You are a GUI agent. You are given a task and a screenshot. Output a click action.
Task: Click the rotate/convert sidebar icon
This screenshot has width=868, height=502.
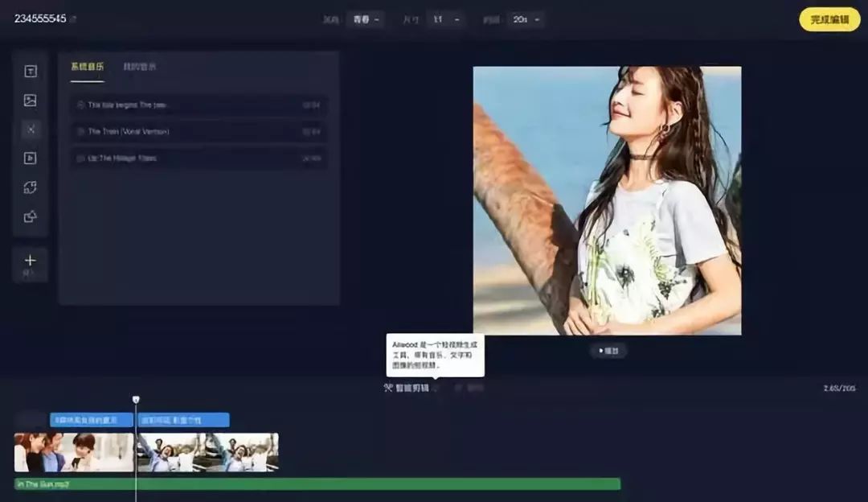tap(31, 187)
